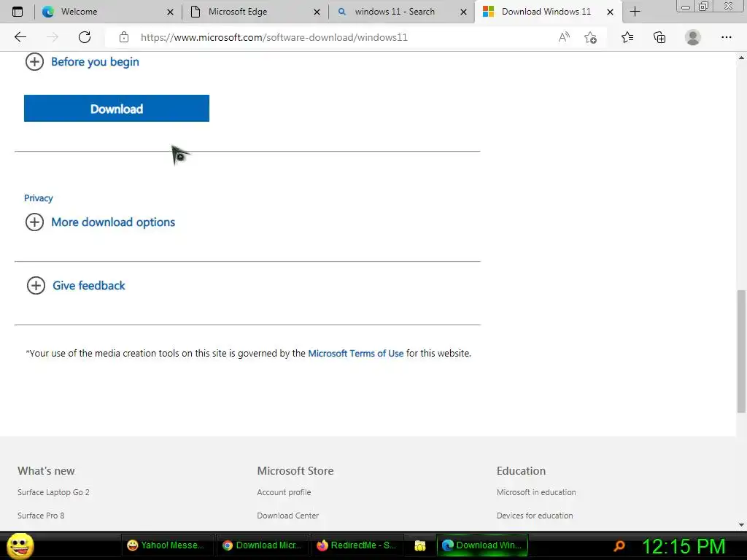The height and width of the screenshot is (560, 747).
Task: Close the Microsoft Edge tab
Action: coord(317,12)
